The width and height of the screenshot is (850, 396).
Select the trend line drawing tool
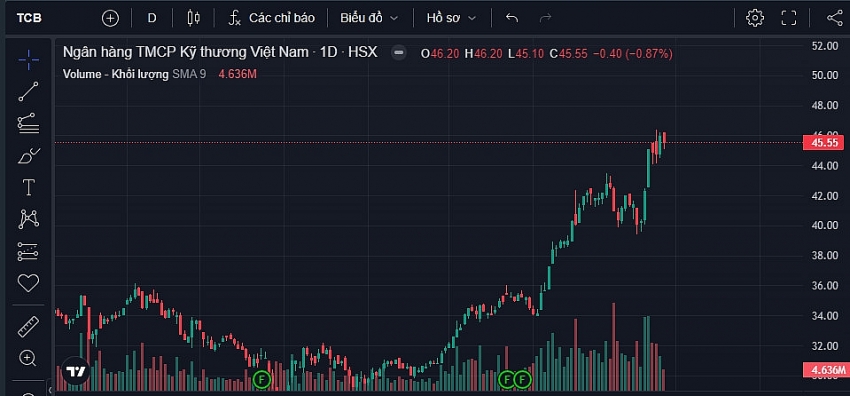click(28, 92)
